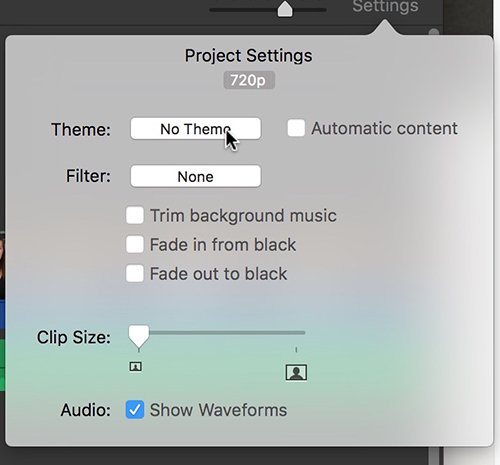Click the video thumbnail at left edge
The width and height of the screenshot is (500, 465).
pyautogui.click(x=2, y=265)
